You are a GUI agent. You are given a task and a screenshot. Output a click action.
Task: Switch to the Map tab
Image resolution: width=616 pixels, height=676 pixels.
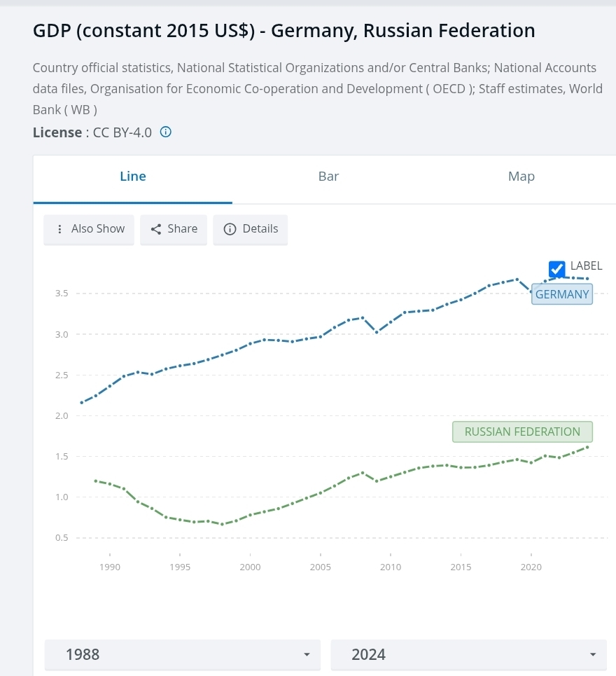pos(521,177)
